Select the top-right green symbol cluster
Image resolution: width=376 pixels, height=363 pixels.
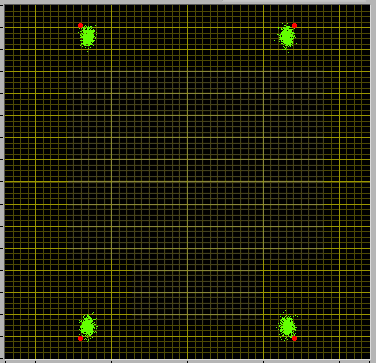pyautogui.click(x=287, y=36)
